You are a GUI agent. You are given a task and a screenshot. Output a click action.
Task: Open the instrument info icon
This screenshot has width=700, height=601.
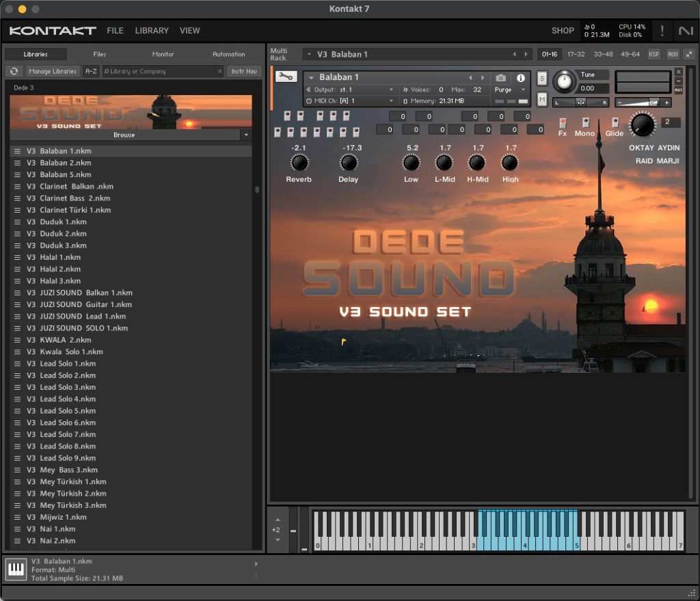(x=520, y=78)
